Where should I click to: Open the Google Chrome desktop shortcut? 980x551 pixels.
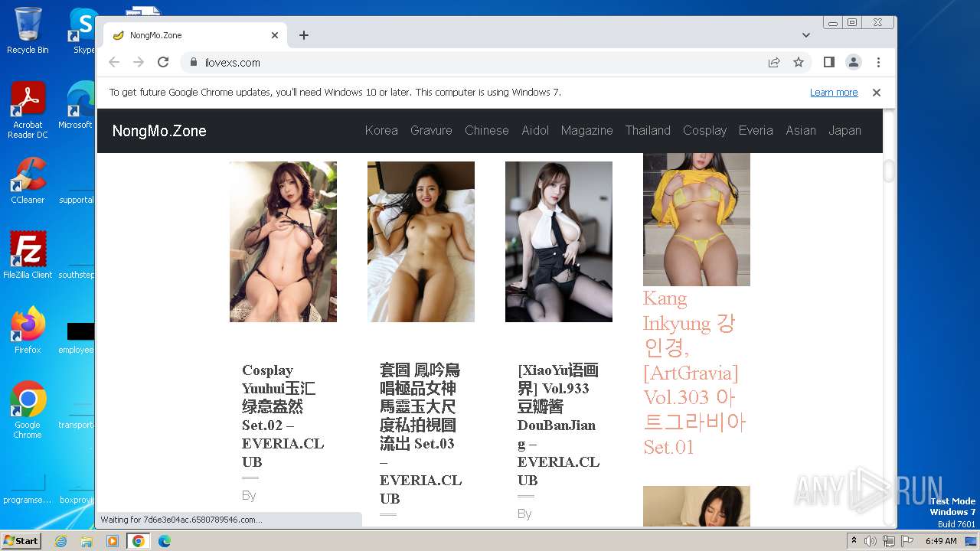28,410
